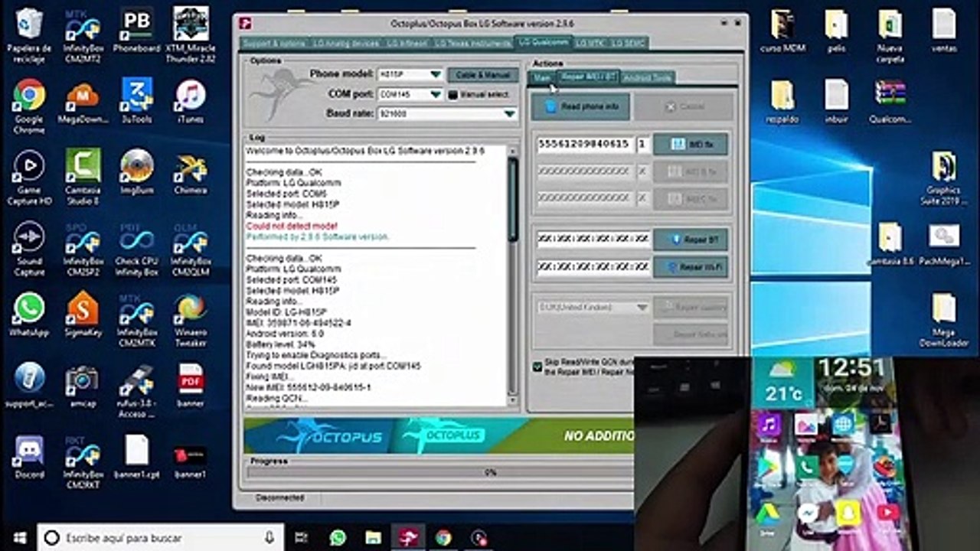The image size is (980, 551).
Task: Click the Repair BT button
Action: [x=691, y=240]
